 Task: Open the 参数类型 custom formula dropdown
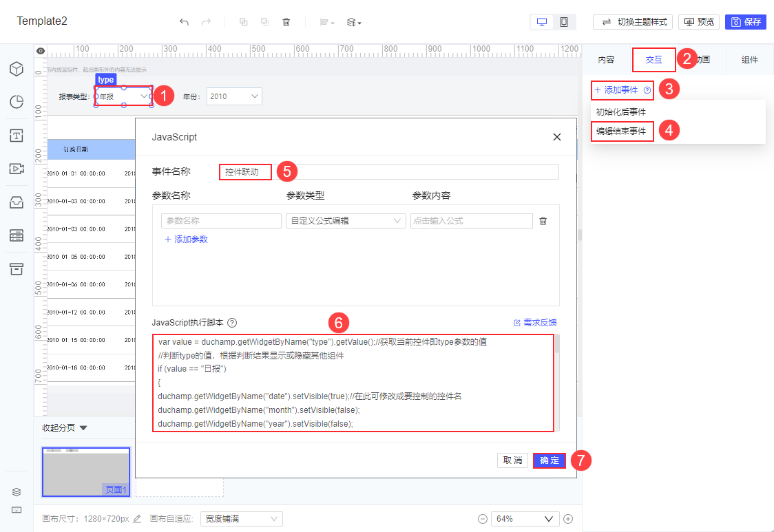pyautogui.click(x=346, y=221)
